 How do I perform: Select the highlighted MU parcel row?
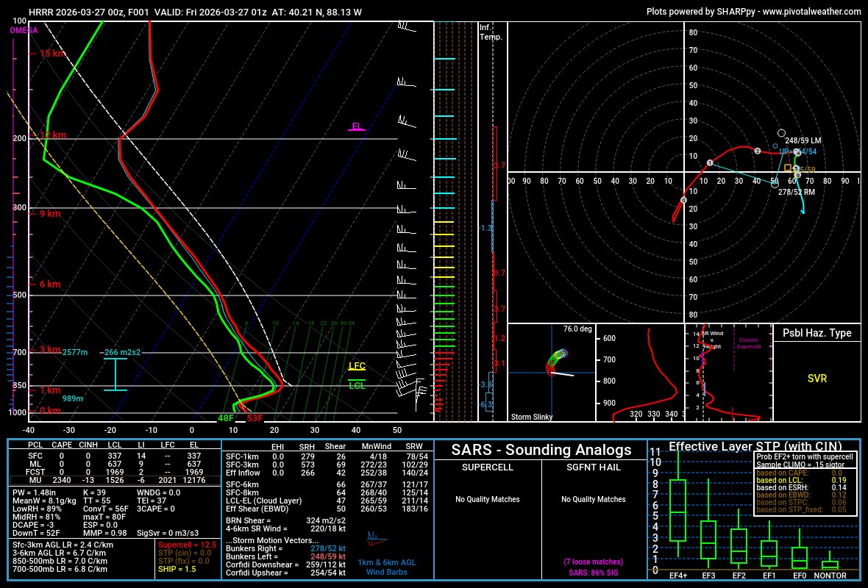point(115,480)
